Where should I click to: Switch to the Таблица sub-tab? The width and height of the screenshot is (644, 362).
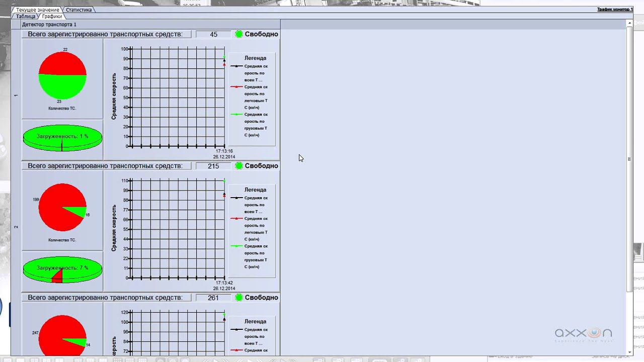point(26,16)
